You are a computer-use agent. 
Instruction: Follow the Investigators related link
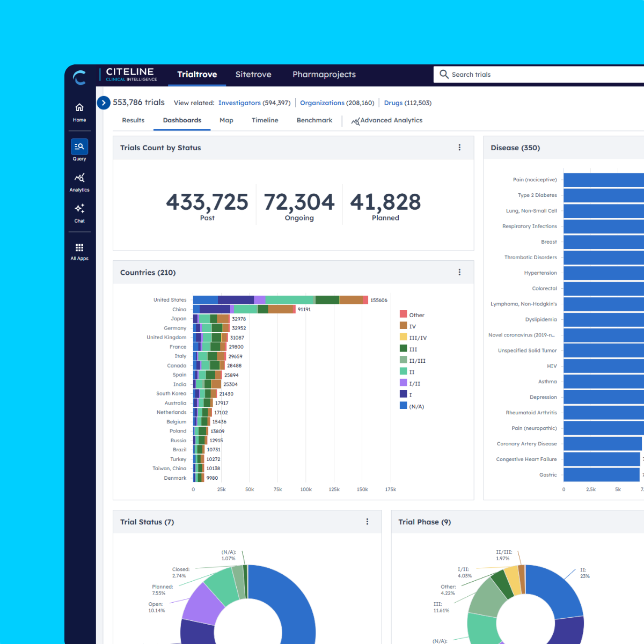pyautogui.click(x=239, y=103)
